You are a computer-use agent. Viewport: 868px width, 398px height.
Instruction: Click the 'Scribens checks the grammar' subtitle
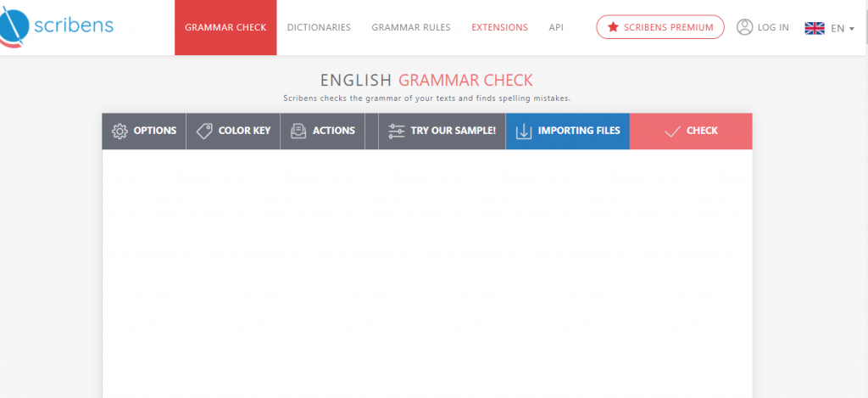pyautogui.click(x=427, y=98)
